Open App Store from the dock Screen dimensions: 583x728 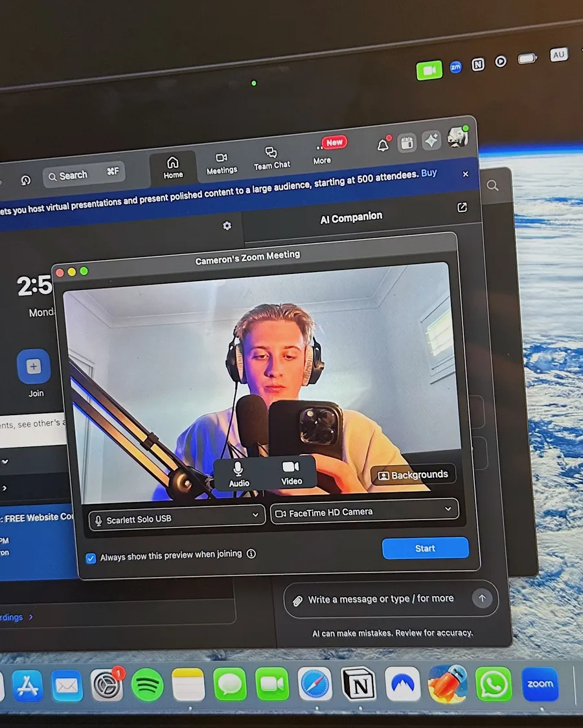[28, 686]
